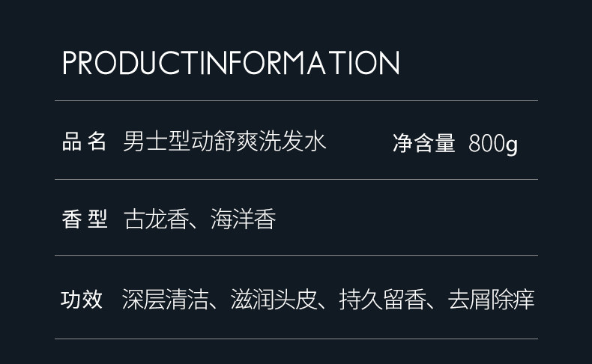Viewport: 592px width, 364px height.
Task: Click the 去屑除痒 benefit text
Action: (491, 300)
